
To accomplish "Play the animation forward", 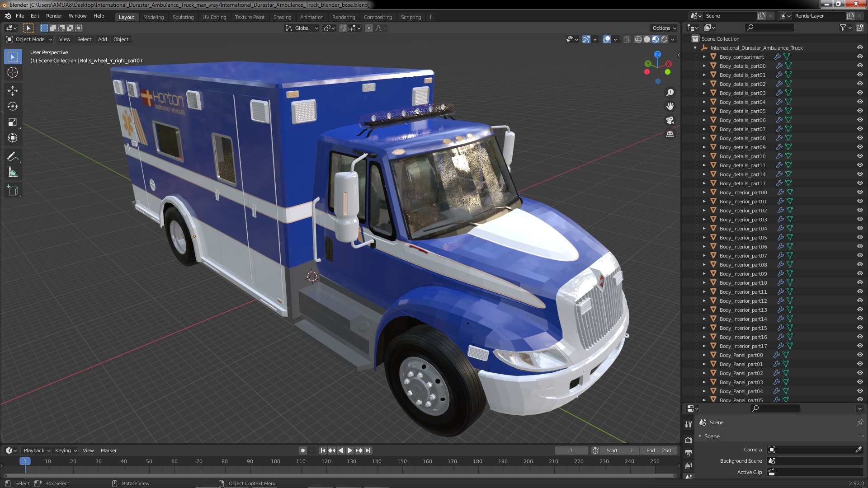I will pos(350,450).
